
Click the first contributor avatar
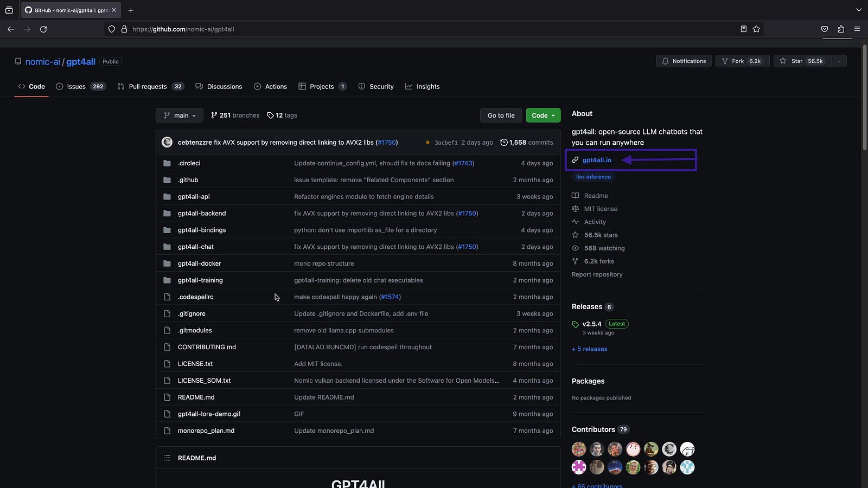pyautogui.click(x=579, y=450)
